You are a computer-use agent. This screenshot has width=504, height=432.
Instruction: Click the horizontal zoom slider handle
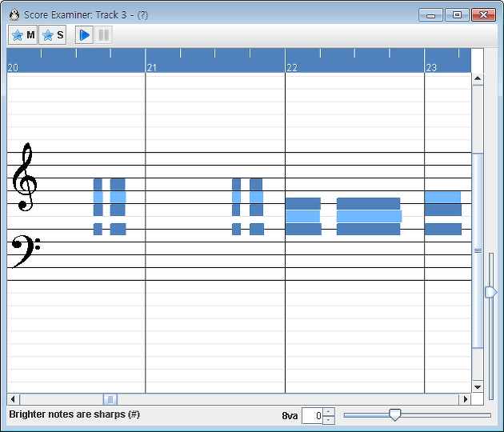click(x=394, y=414)
